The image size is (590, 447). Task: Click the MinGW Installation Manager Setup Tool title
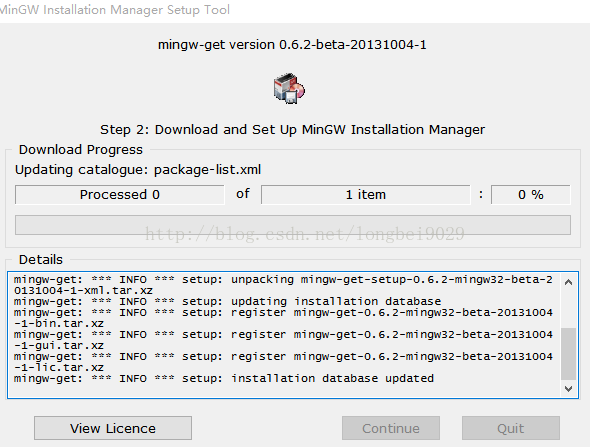pos(114,10)
